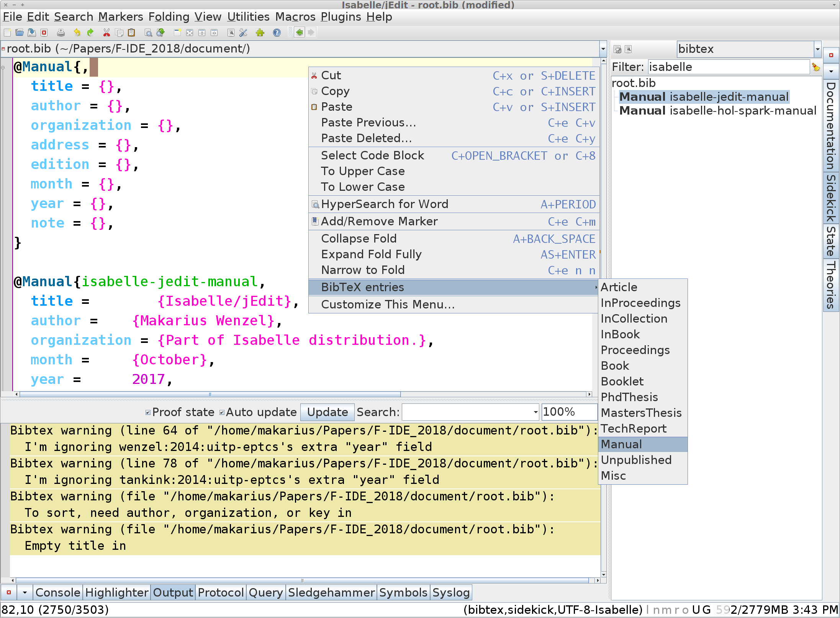Viewport: 840px width, 618px height.
Task: Click the Copy toolbar icon
Action: [x=119, y=33]
